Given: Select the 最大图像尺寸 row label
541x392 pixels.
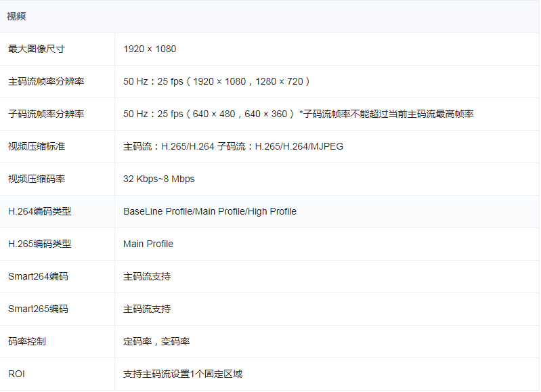Looking at the screenshot, I should pyautogui.click(x=37, y=49).
